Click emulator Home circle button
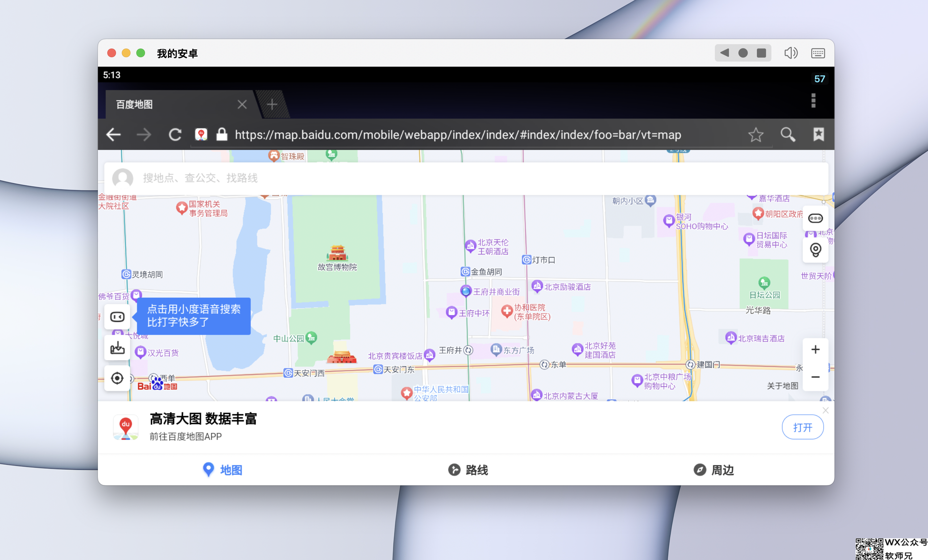Viewport: 928px width, 560px height. click(743, 53)
